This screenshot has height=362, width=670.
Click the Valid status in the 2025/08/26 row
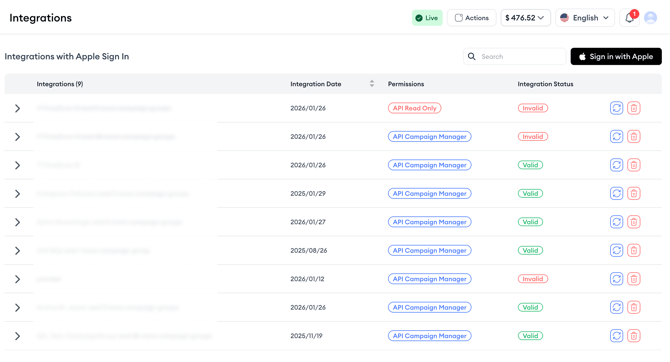530,250
